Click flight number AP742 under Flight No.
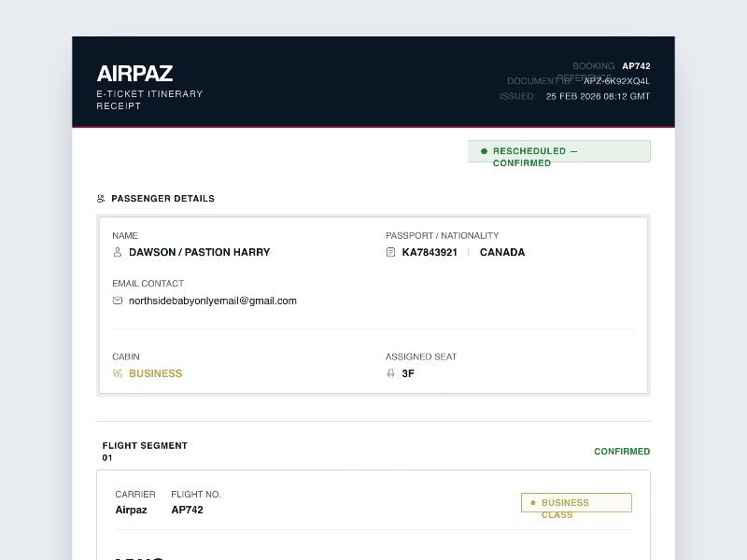The image size is (747, 560). pyautogui.click(x=187, y=510)
